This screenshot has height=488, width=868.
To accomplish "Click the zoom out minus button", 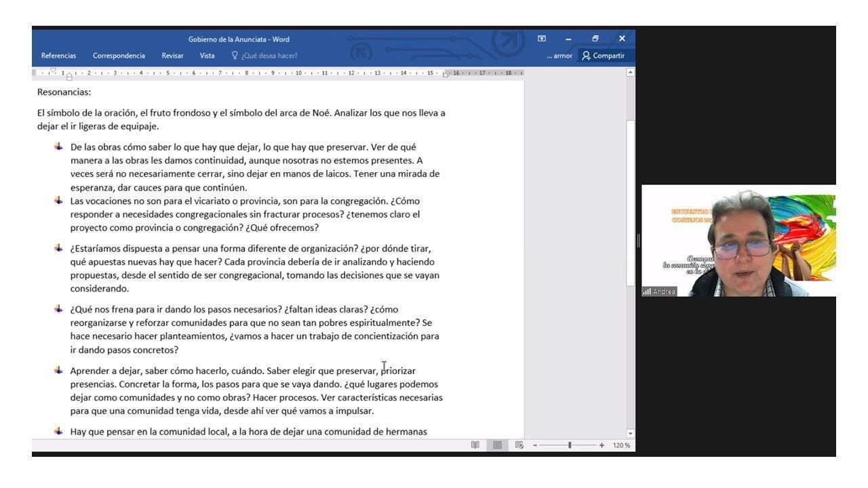I will 535,445.
